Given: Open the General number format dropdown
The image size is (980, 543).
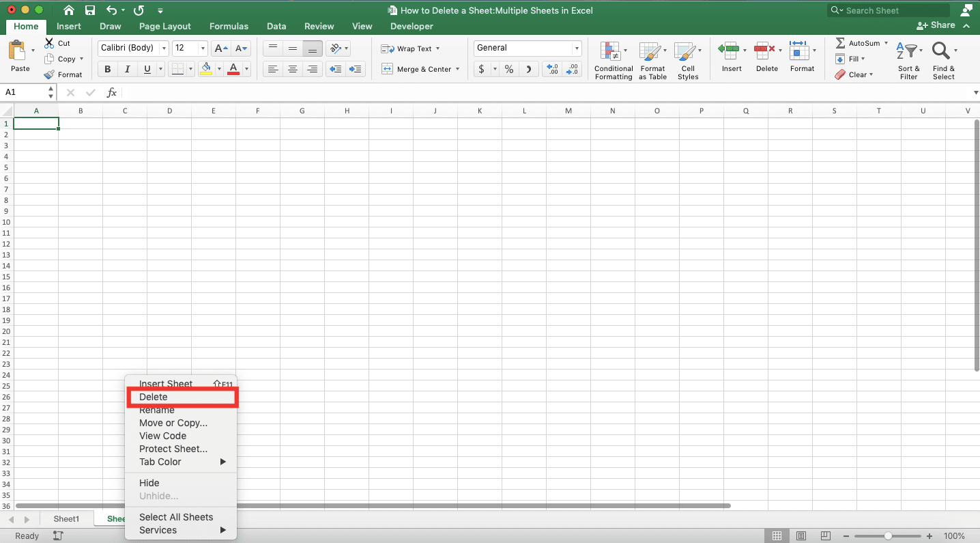Looking at the screenshot, I should pyautogui.click(x=577, y=48).
